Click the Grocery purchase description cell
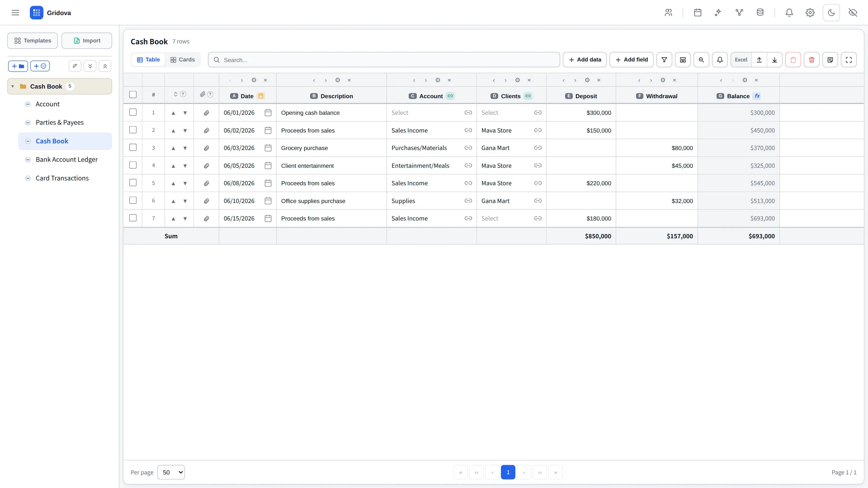 (332, 148)
